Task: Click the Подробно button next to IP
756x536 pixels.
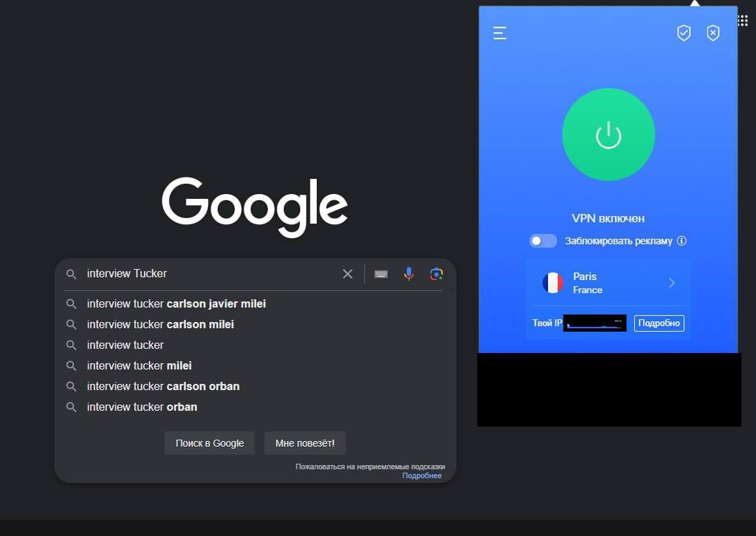Action: tap(659, 323)
